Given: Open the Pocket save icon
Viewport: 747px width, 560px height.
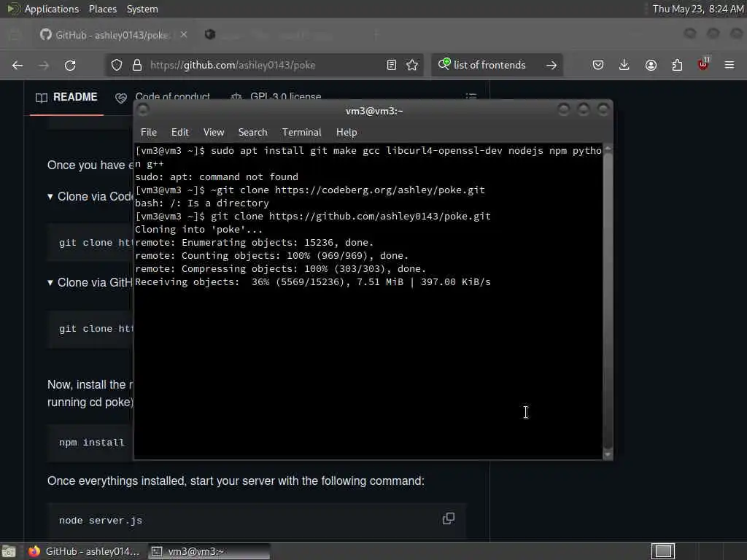Looking at the screenshot, I should pos(598,65).
